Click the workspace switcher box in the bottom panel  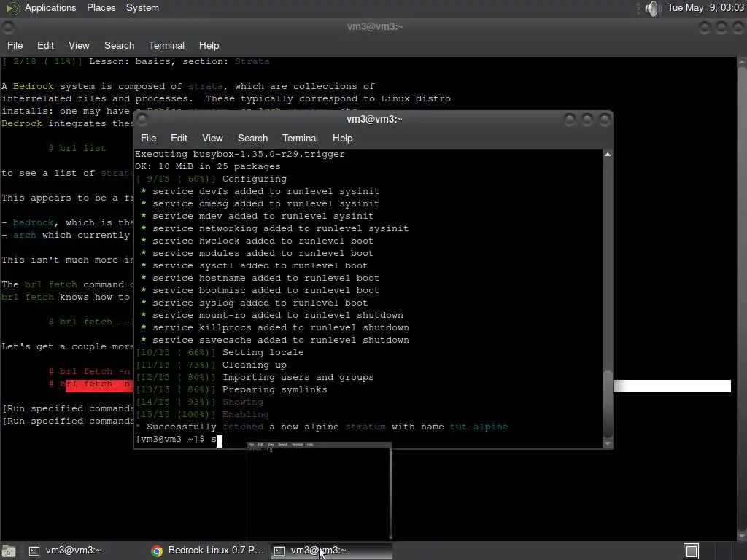692,551
